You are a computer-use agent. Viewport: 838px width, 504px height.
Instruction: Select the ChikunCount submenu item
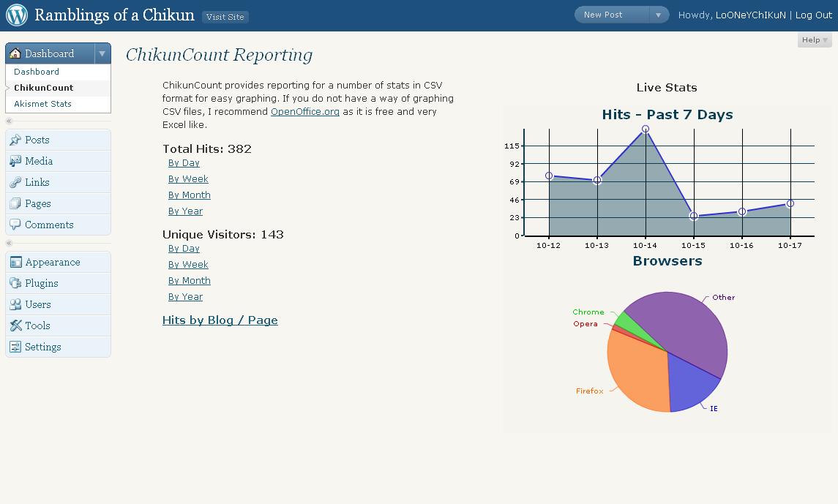44,88
